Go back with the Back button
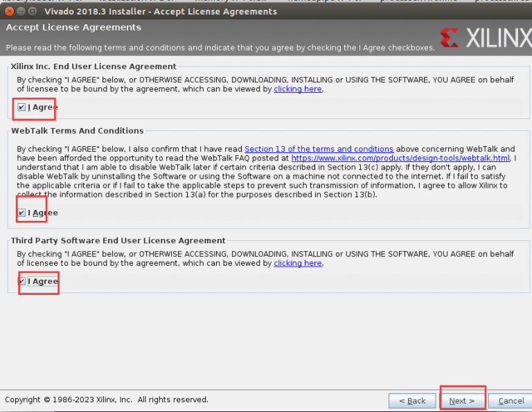 (x=412, y=401)
